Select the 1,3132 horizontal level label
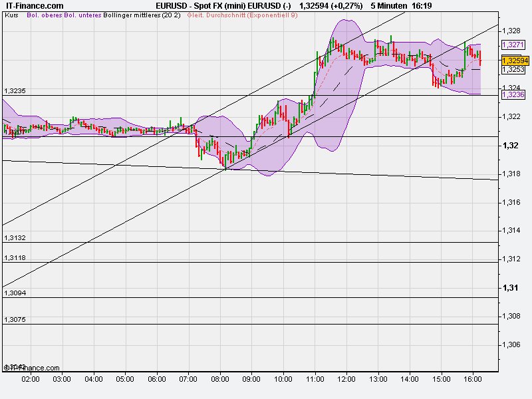 pyautogui.click(x=13, y=236)
